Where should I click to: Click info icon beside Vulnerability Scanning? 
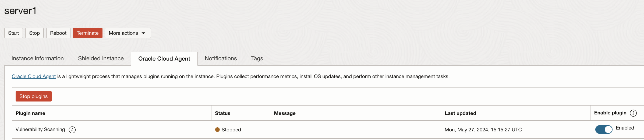pyautogui.click(x=72, y=130)
